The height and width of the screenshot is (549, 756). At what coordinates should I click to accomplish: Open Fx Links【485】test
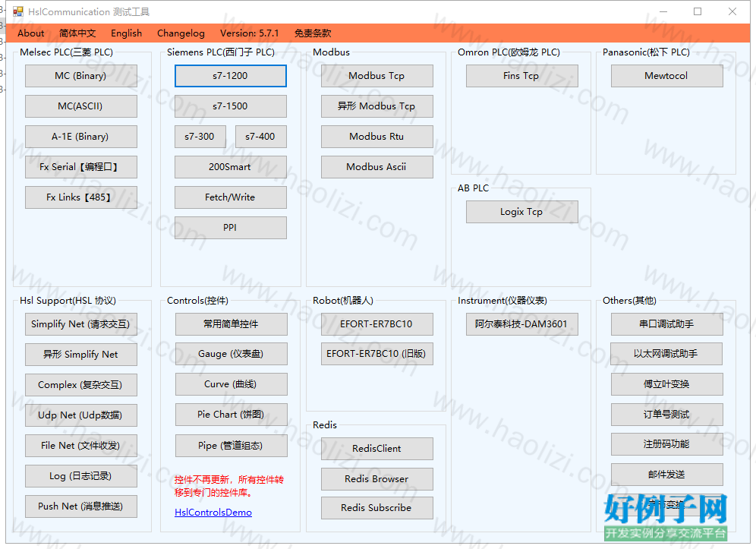(x=81, y=197)
